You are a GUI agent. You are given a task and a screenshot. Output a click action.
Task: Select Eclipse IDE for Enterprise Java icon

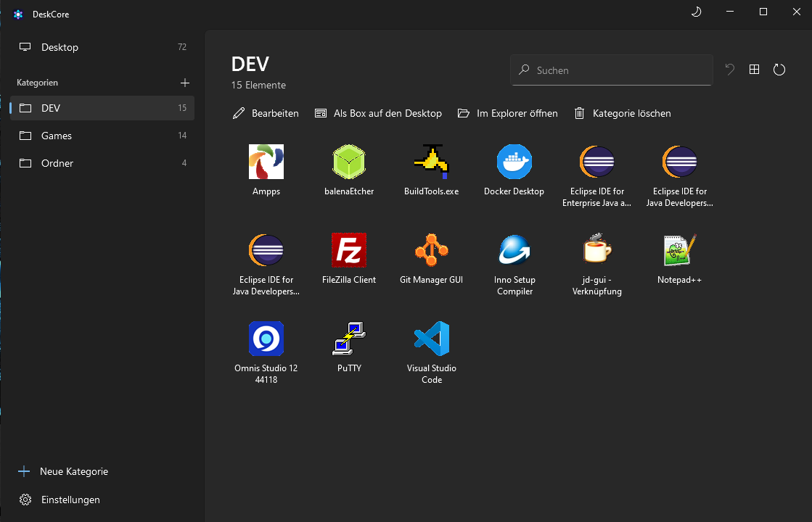coord(597,162)
